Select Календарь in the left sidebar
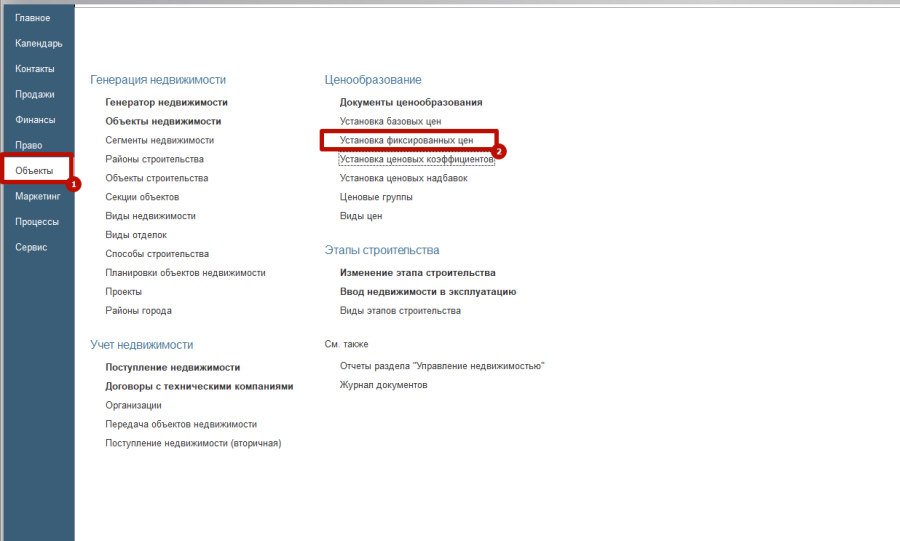This screenshot has width=900, height=541. 39,43
